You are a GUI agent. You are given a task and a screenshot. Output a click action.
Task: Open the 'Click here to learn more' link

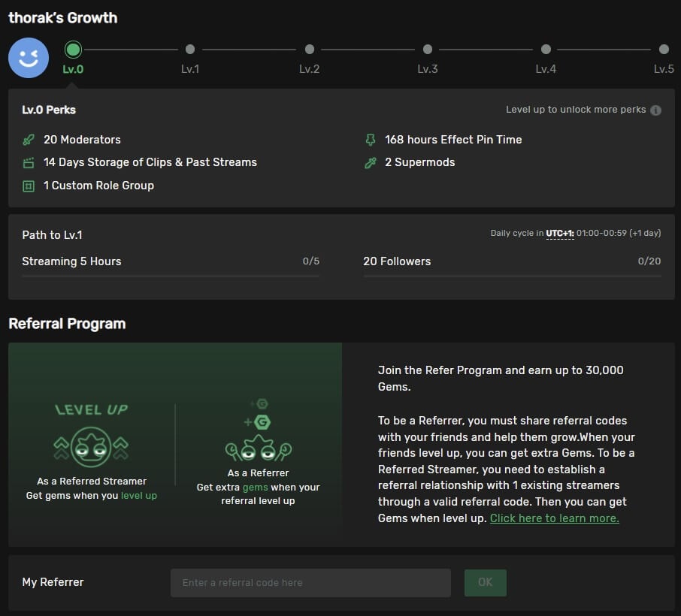pyautogui.click(x=554, y=518)
